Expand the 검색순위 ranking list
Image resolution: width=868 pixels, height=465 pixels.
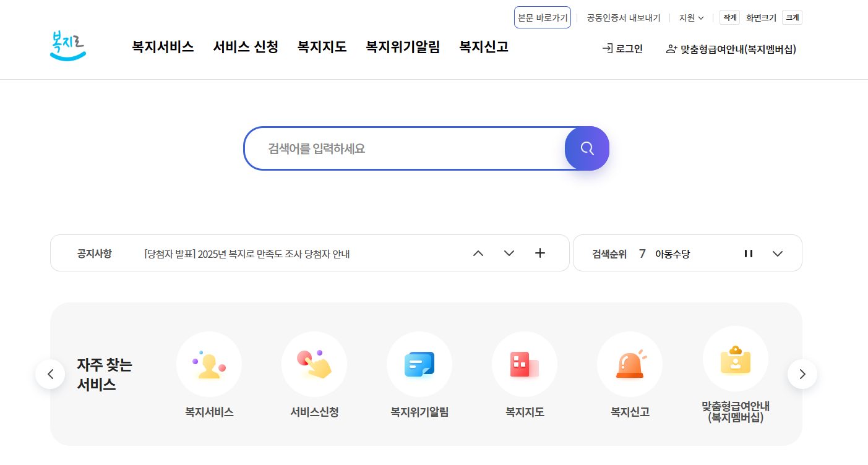tap(778, 253)
